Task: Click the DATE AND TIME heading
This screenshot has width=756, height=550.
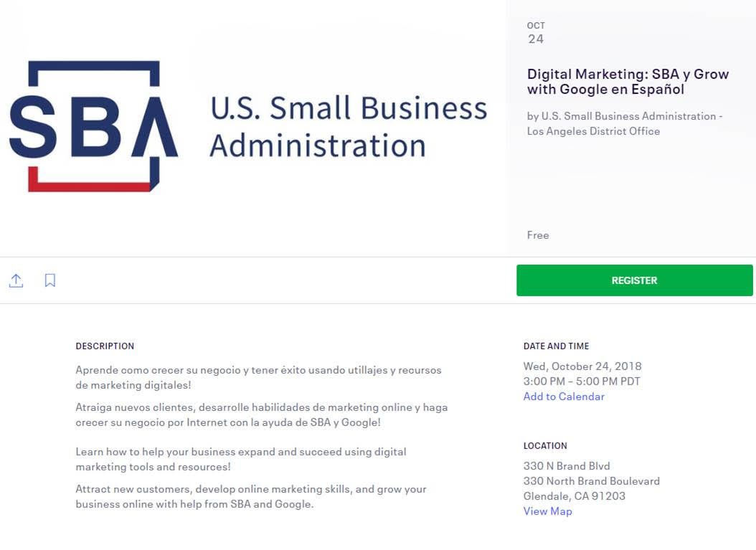Action: (x=556, y=346)
